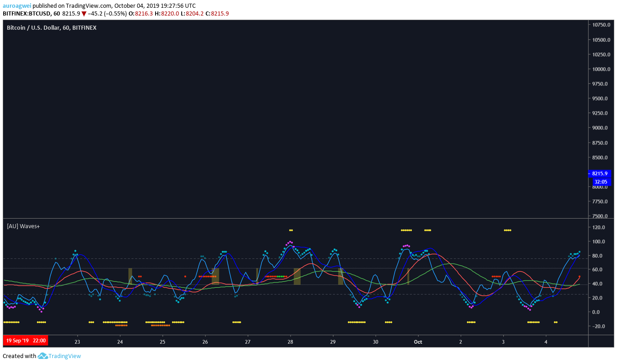Click the red 19 Sep '19 22:00 date marker

point(26,341)
